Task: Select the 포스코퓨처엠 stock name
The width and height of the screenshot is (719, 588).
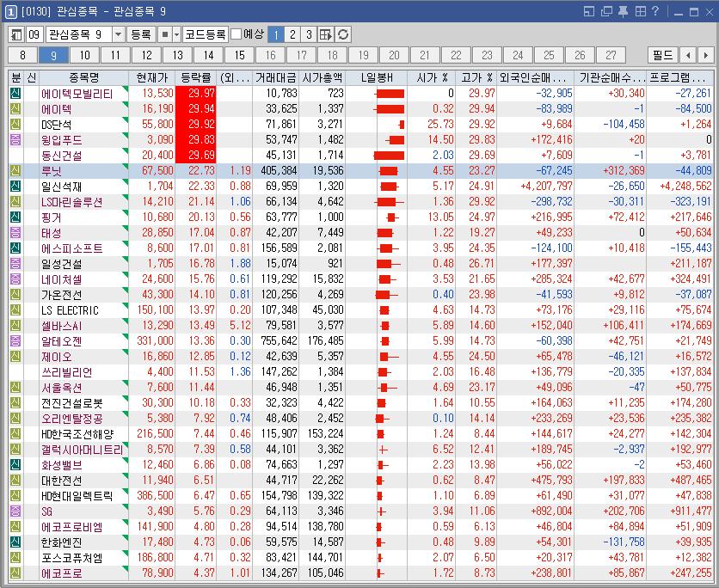Action: (x=72, y=558)
